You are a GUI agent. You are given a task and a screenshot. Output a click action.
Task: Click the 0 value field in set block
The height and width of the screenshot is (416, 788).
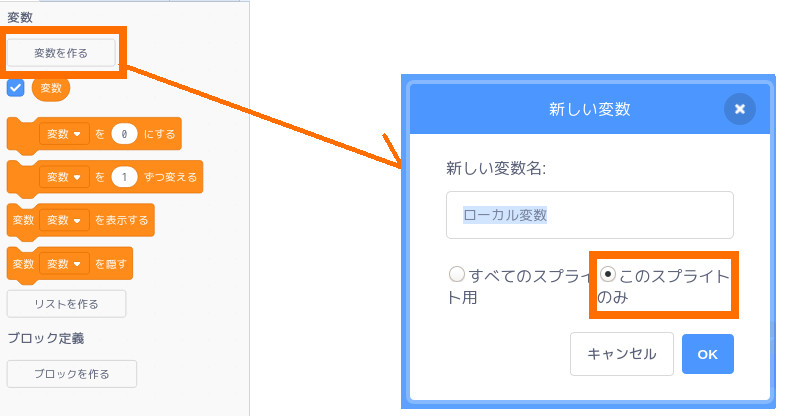pos(124,134)
